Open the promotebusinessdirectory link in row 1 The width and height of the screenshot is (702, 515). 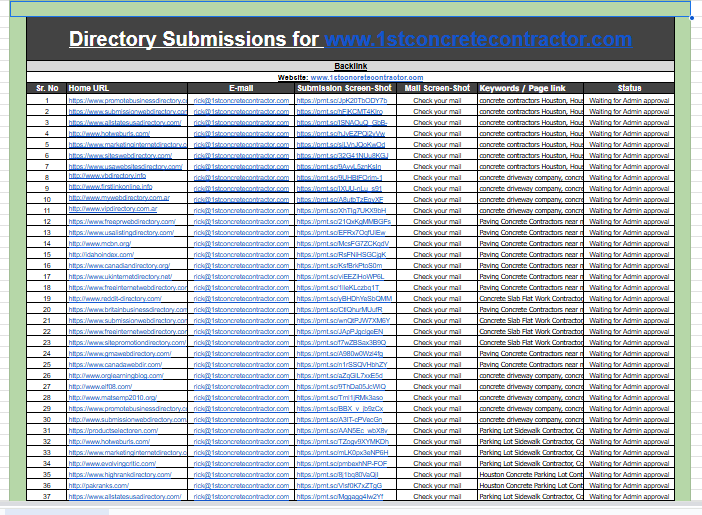click(128, 100)
